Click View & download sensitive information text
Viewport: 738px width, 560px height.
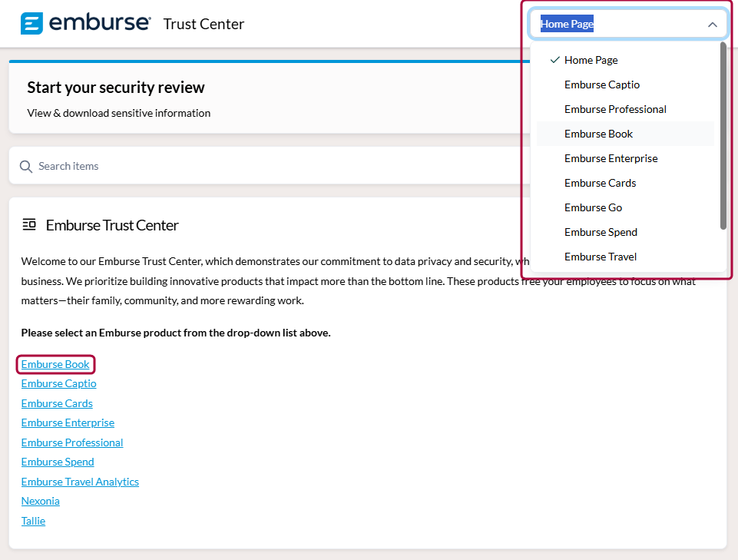tap(118, 113)
